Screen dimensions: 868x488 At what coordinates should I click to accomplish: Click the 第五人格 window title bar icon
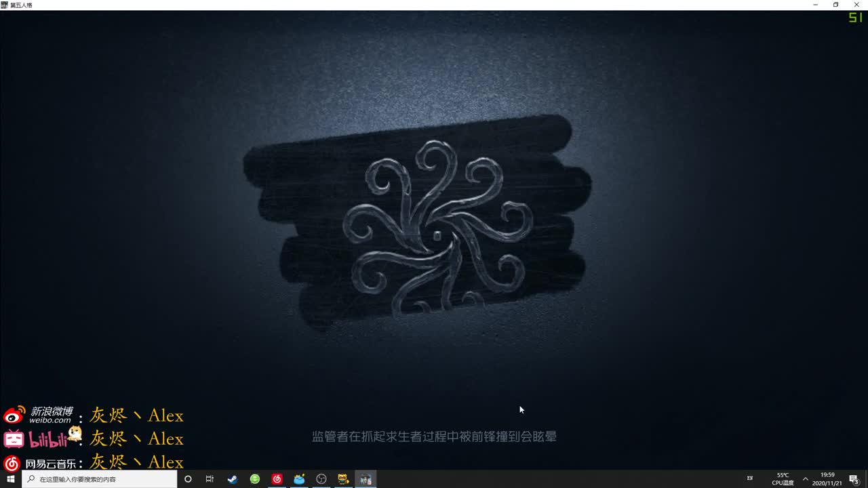point(5,4)
